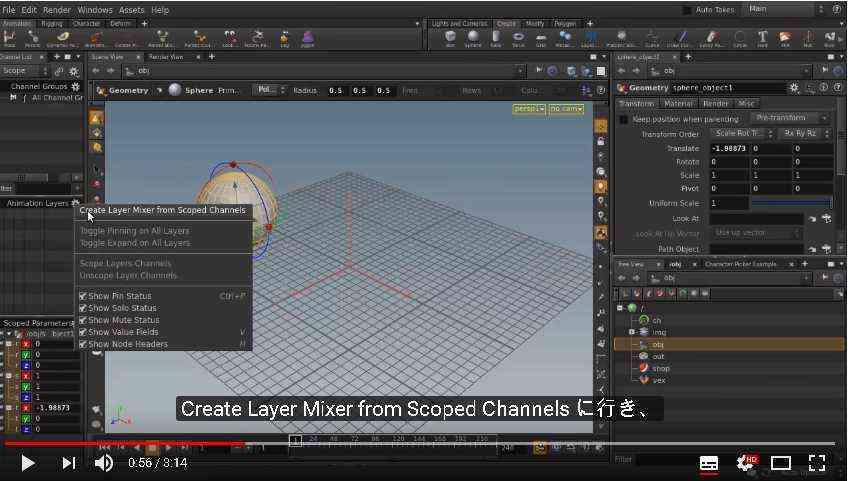
Task: Click the Tube tool in the Create shelf
Action: [x=496, y=37]
